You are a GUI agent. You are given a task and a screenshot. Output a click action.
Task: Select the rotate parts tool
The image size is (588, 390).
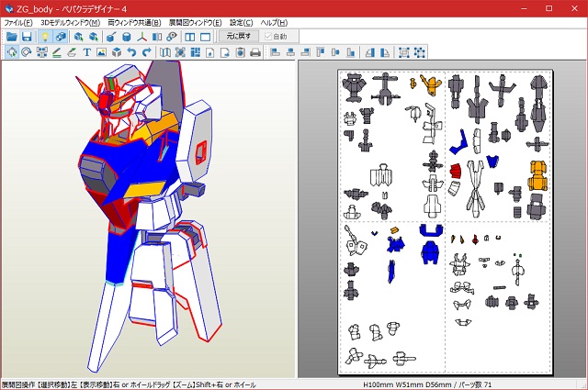tap(27, 52)
